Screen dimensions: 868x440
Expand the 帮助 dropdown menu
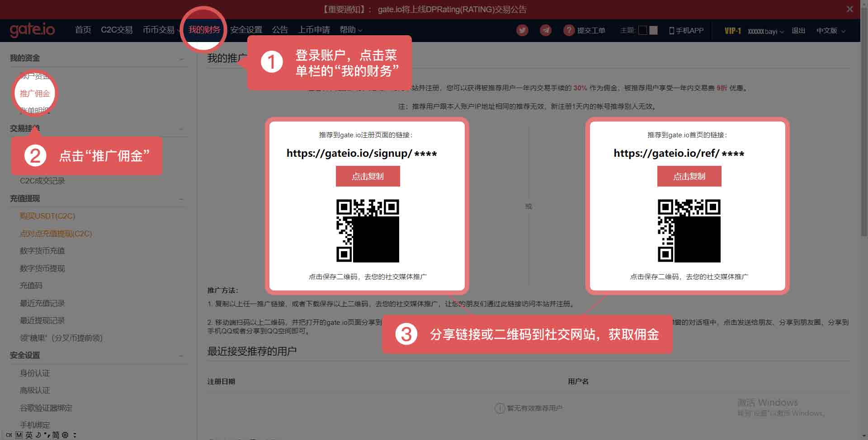coord(351,30)
